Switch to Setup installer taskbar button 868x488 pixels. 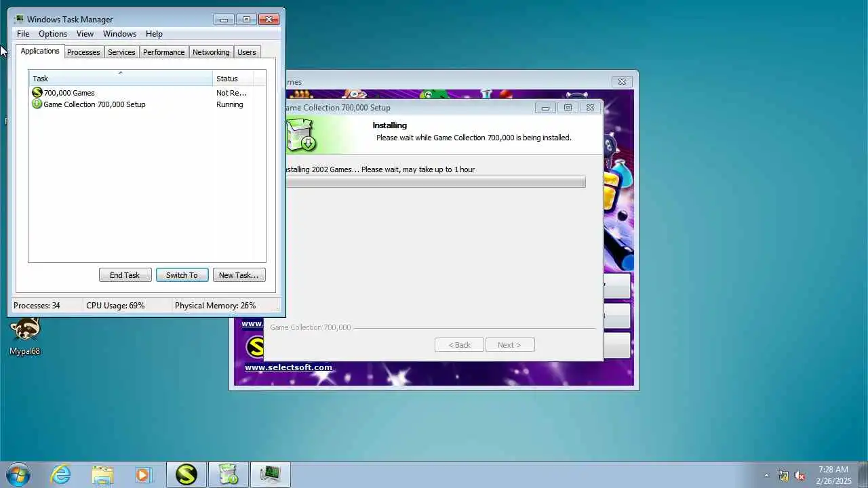(229, 474)
